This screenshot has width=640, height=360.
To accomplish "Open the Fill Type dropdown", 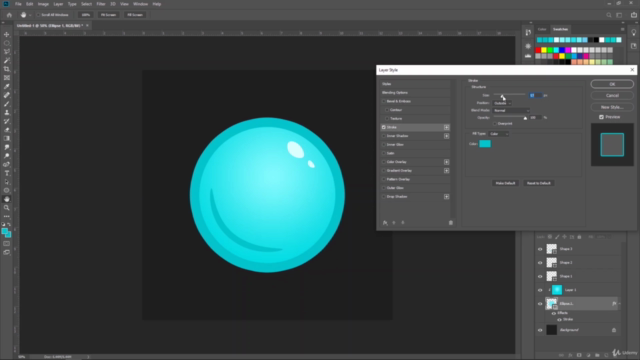I will click(x=498, y=134).
